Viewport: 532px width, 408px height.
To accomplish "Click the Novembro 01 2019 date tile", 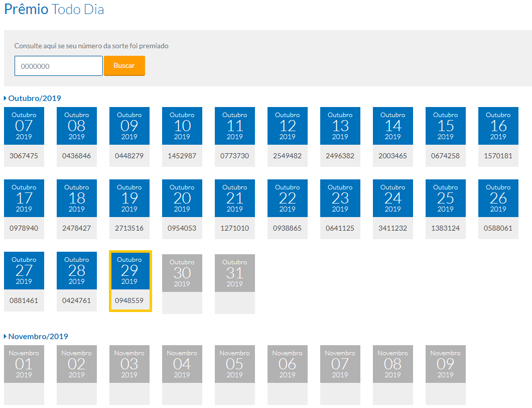I will pos(24,364).
